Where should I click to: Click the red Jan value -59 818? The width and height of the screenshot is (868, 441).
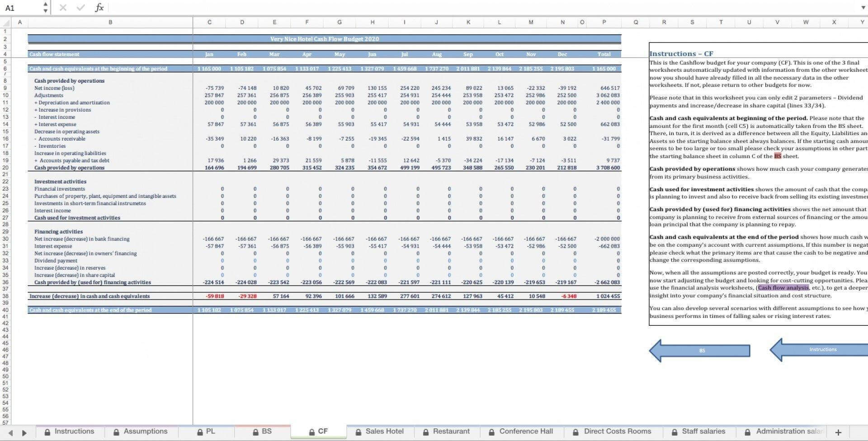click(215, 296)
